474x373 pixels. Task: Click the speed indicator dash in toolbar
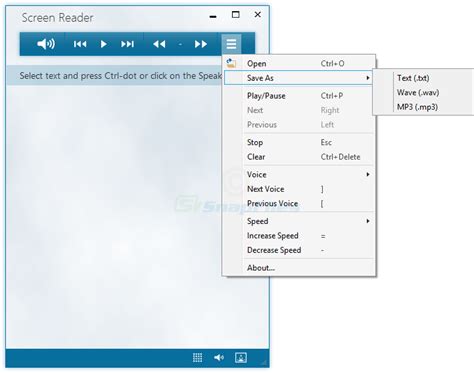point(180,44)
